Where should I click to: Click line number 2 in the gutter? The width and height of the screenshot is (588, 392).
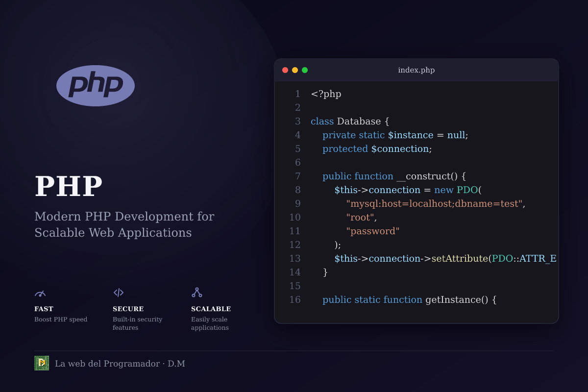click(297, 108)
